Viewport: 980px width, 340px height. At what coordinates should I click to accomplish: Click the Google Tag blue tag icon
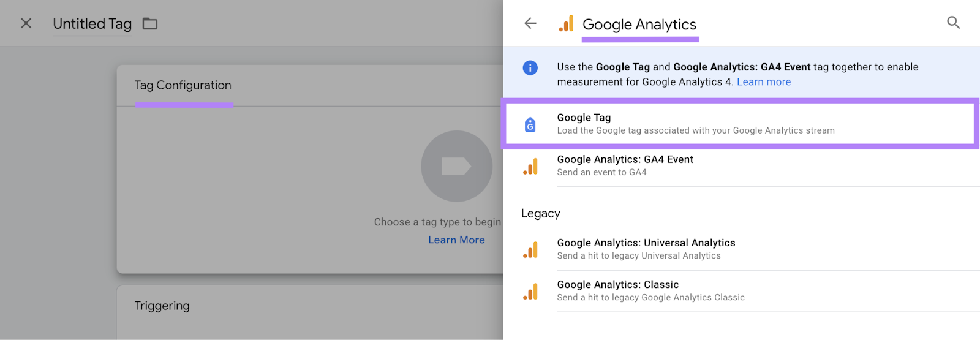pos(530,124)
